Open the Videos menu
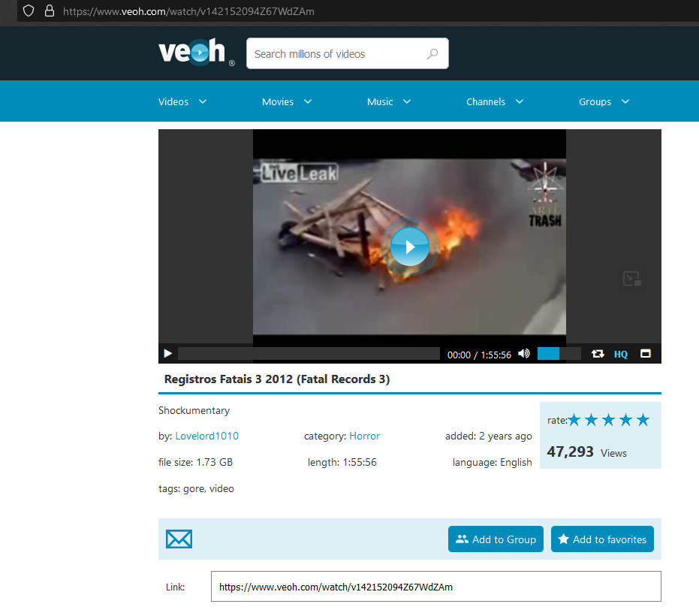 point(173,101)
